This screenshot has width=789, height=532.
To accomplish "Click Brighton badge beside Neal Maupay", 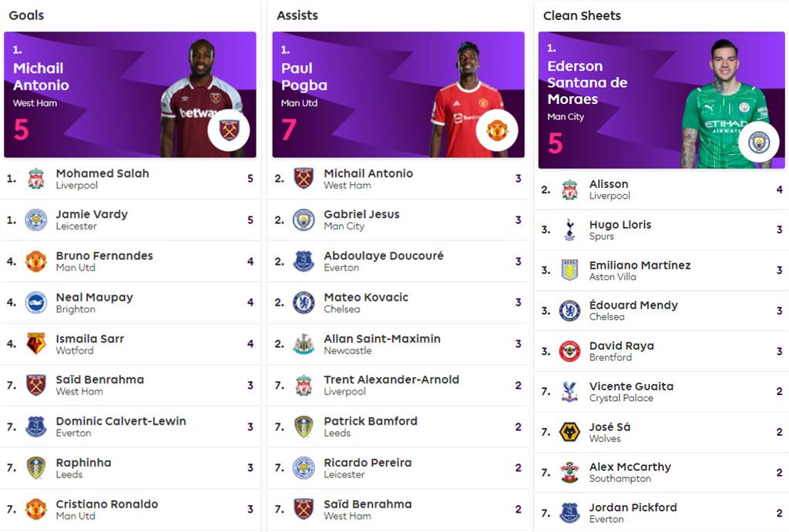I will tap(35, 303).
